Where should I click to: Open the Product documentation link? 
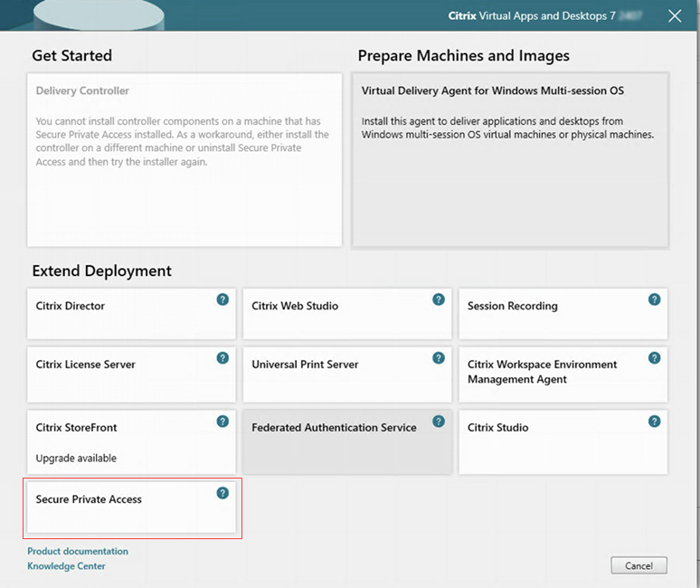click(x=78, y=551)
